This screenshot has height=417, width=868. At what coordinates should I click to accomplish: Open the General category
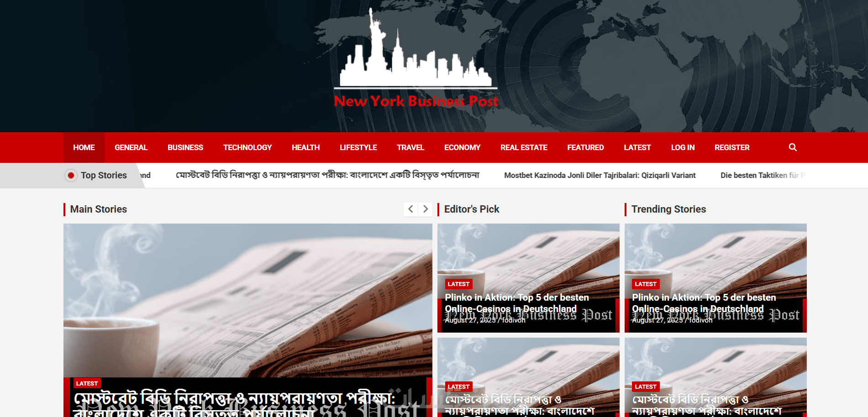tap(131, 147)
